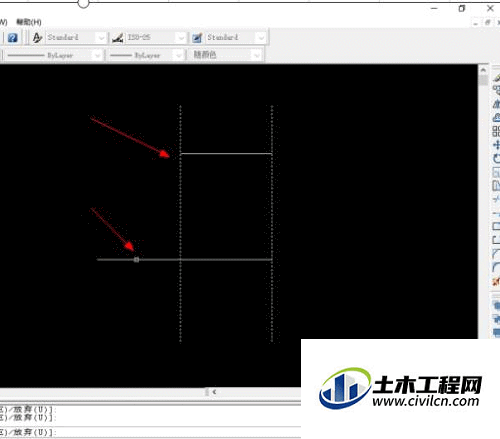Click the blue question mark help icon
500x439 pixels.
[13, 38]
